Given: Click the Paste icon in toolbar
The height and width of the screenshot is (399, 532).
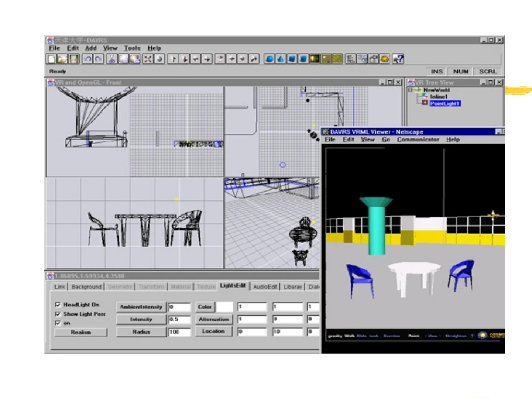Looking at the screenshot, I should (x=134, y=59).
